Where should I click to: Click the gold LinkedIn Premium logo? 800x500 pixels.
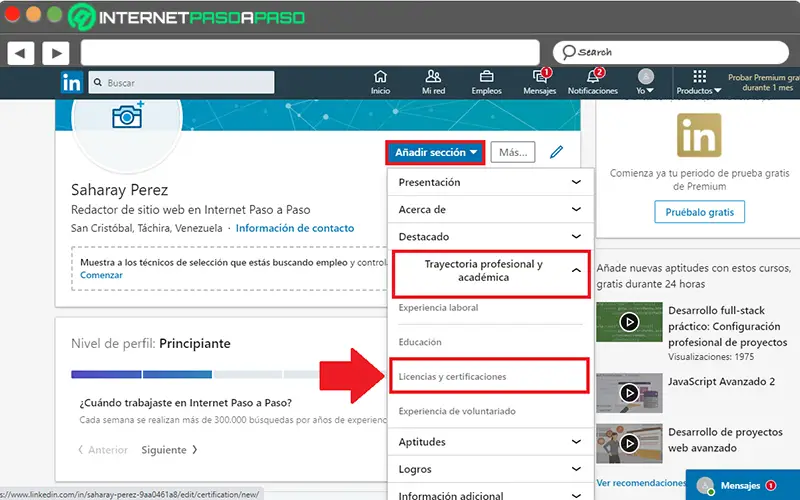click(699, 135)
